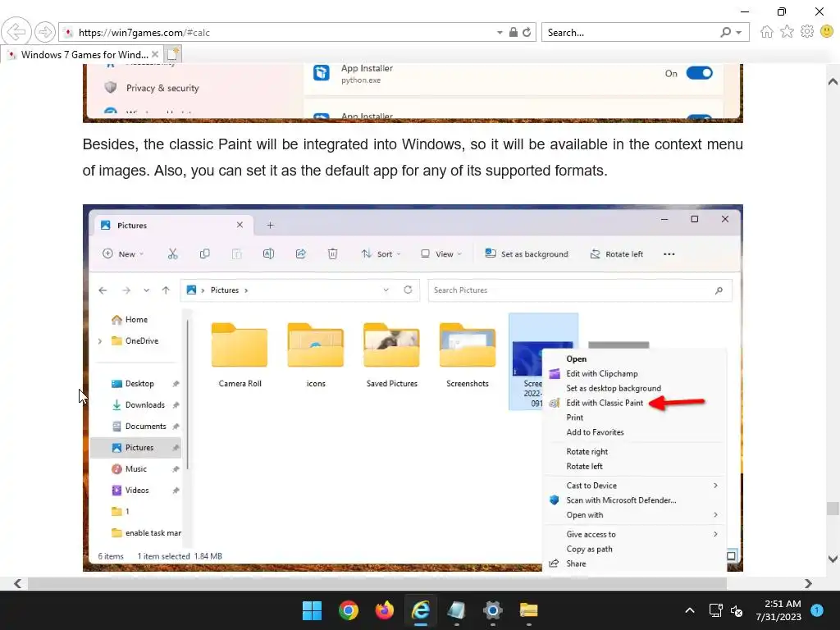Open a new browser tab
The height and width of the screenshot is (630, 840).
(172, 54)
